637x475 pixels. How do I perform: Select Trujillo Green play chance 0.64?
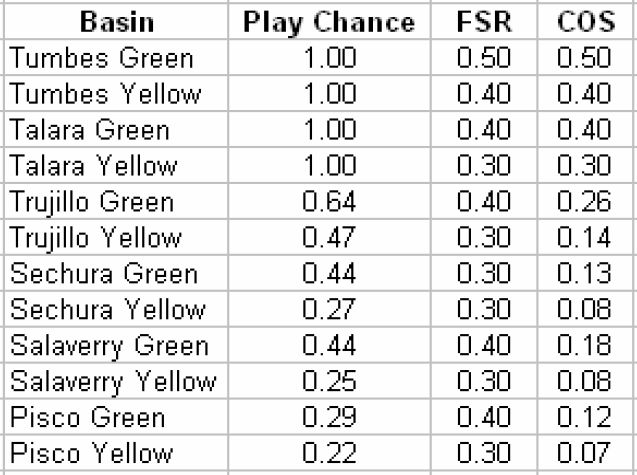[329, 201]
